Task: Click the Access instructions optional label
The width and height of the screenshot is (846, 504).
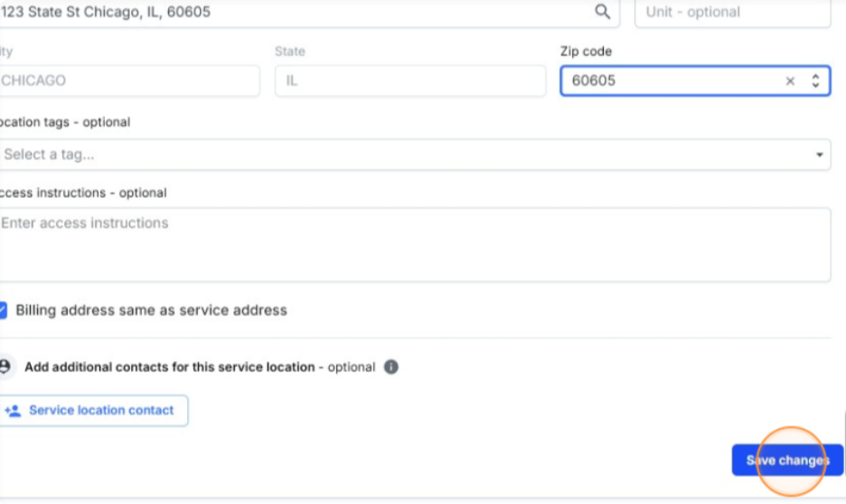Action: click(x=83, y=192)
